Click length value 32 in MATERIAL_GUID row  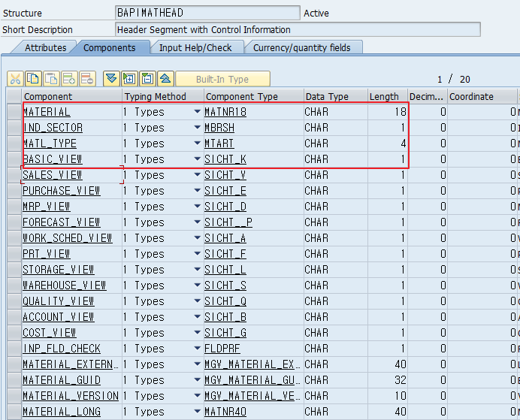[401, 380]
